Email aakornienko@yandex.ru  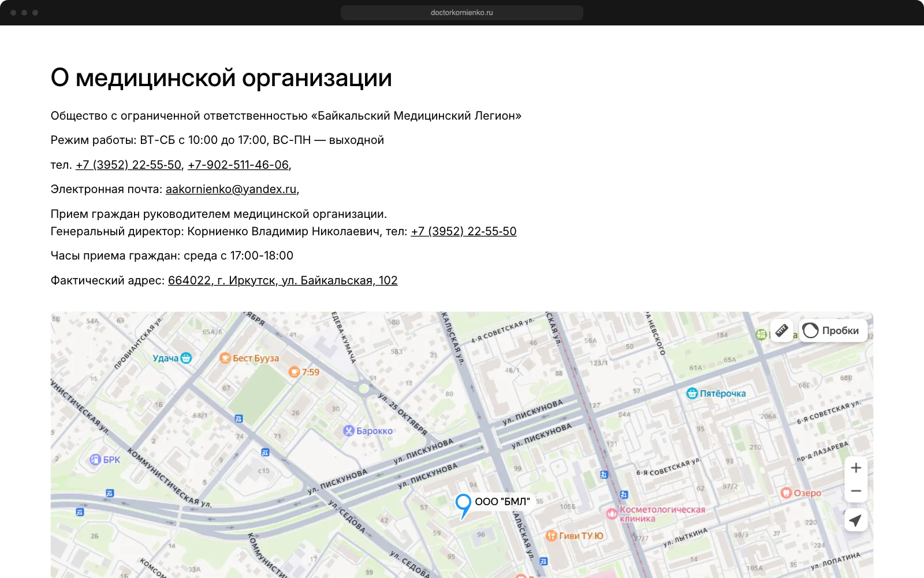pos(231,189)
